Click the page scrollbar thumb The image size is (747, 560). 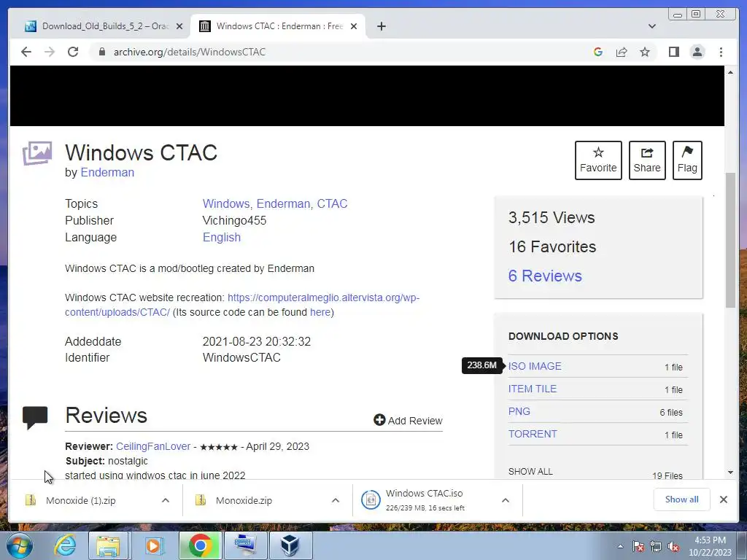[x=730, y=239]
